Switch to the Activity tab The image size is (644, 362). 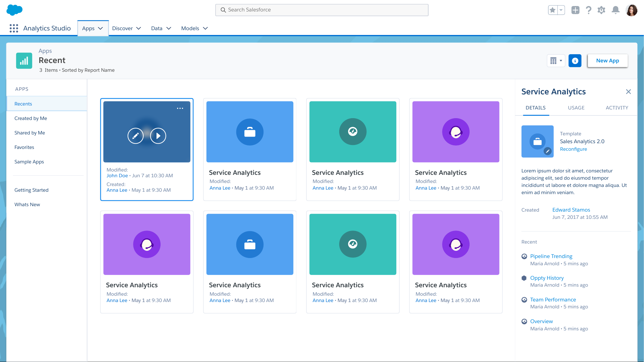(x=617, y=108)
